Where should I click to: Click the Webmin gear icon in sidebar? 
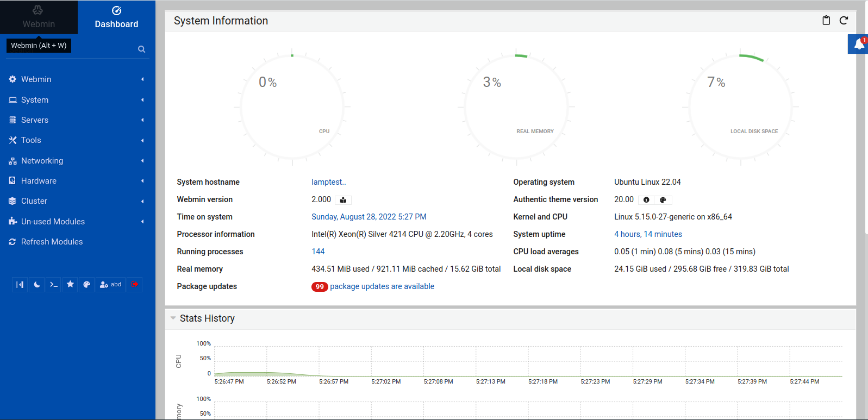click(13, 79)
